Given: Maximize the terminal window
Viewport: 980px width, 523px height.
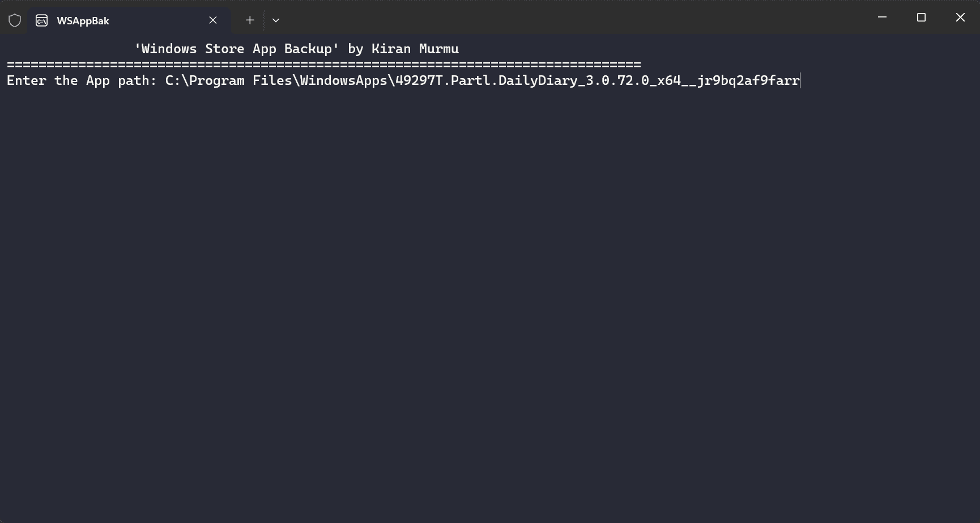Looking at the screenshot, I should (x=921, y=18).
